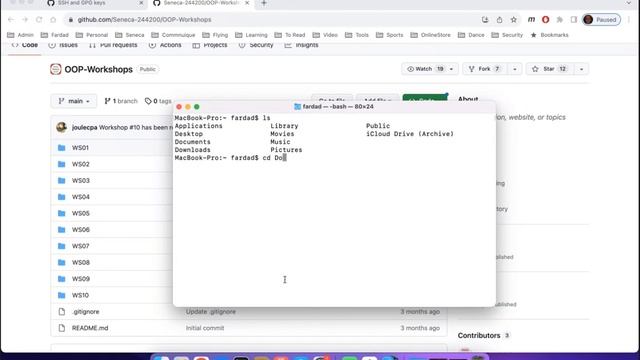The width and height of the screenshot is (640, 360).
Task: Open the WS08 folder
Action: [80, 262]
